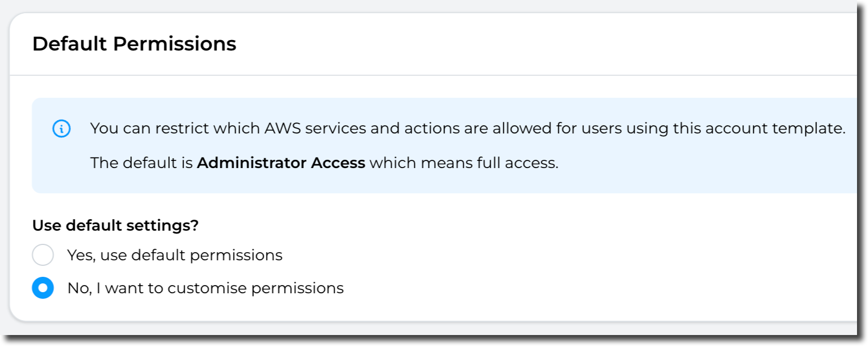The height and width of the screenshot is (346, 868).
Task: Click the words "AWS services" in the banner
Action: click(315, 128)
